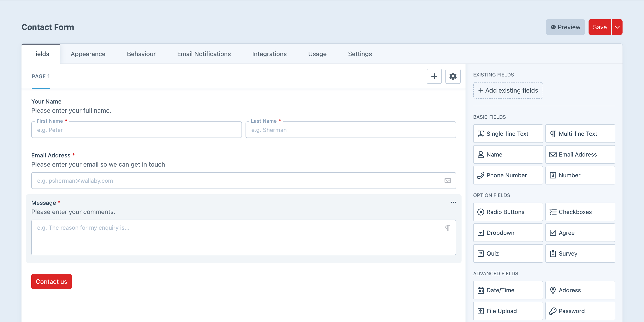Select the Message field label
This screenshot has height=322, width=644.
coord(44,203)
